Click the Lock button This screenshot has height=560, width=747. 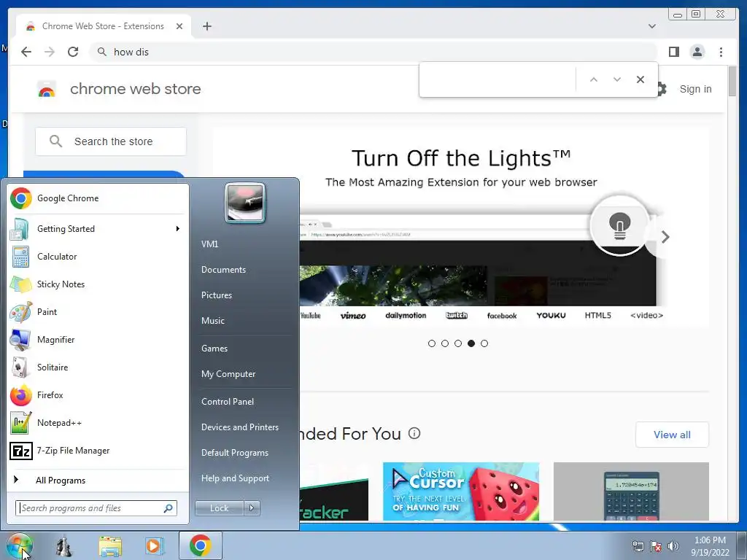pyautogui.click(x=219, y=508)
